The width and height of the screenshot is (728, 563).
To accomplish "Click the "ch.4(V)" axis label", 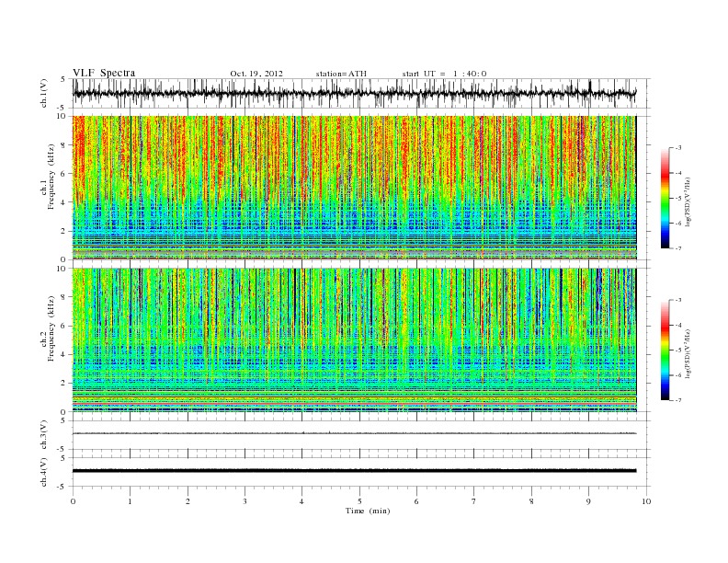I will pos(44,472).
